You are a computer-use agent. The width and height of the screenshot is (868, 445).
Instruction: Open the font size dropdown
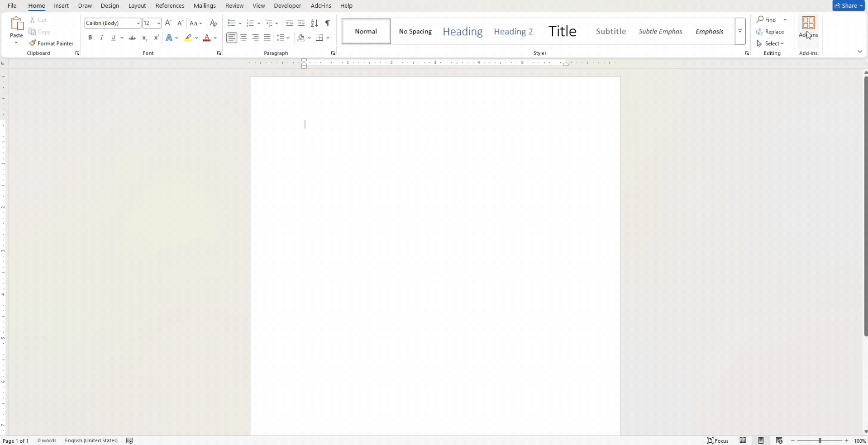(x=158, y=23)
